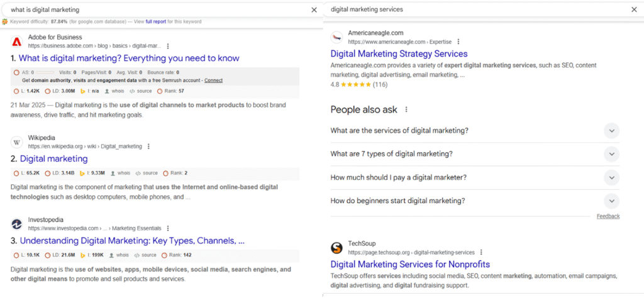Click the TechSoup favicon icon
The width and height of the screenshot is (644, 298).
click(337, 248)
